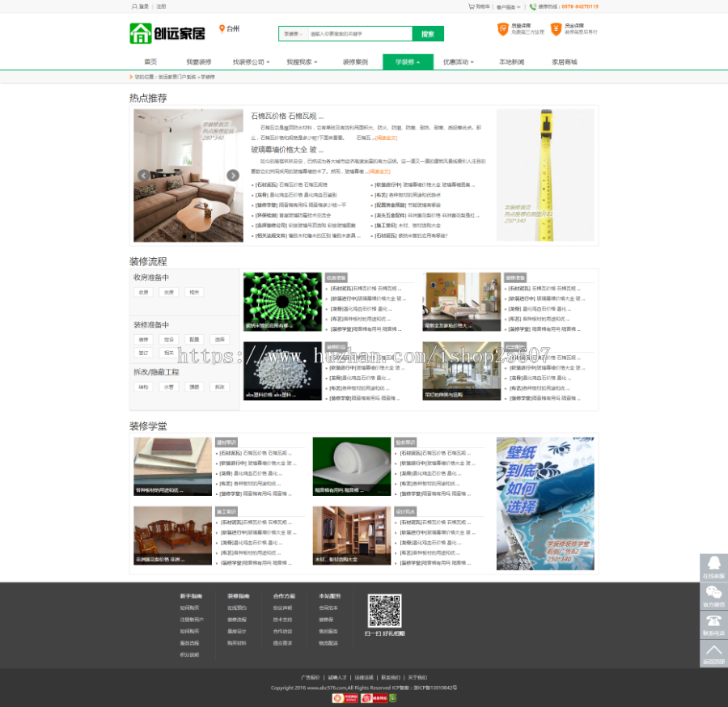Open 本地新闻 navigation item
The height and width of the screenshot is (707, 728).
(512, 61)
